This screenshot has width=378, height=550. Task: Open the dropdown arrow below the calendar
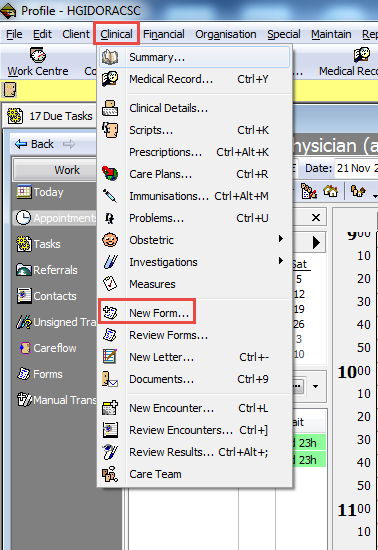click(x=316, y=386)
